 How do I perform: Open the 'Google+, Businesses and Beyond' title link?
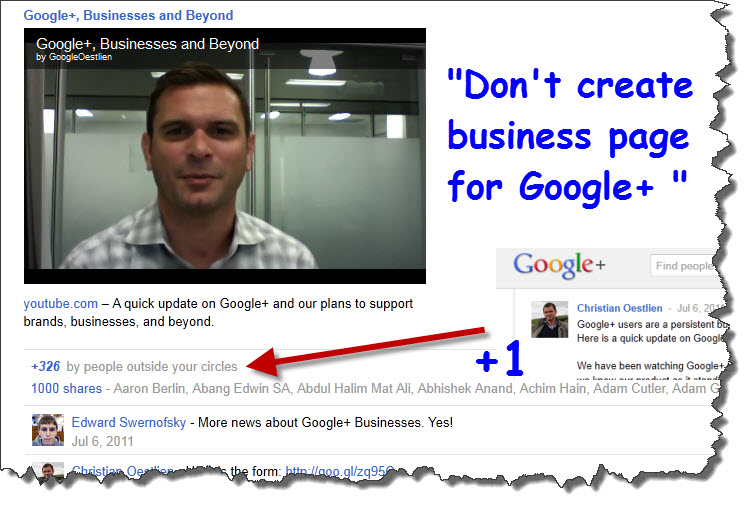pyautogui.click(x=128, y=15)
